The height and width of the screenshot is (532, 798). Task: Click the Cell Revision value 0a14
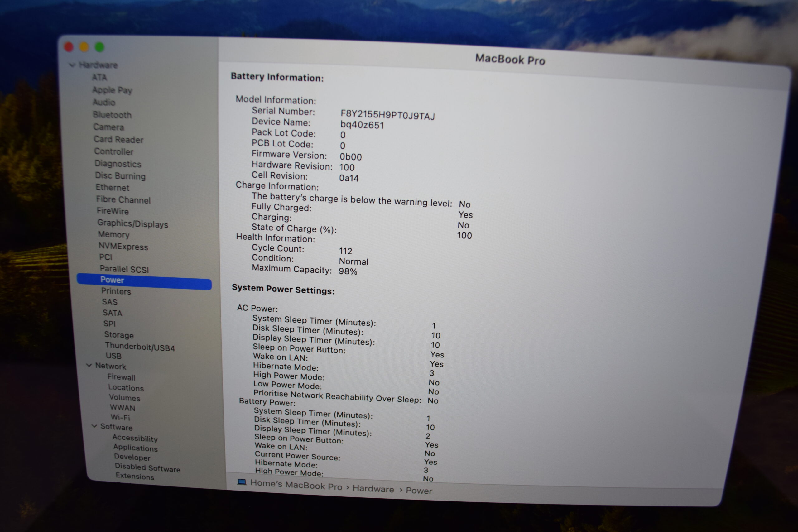(349, 178)
